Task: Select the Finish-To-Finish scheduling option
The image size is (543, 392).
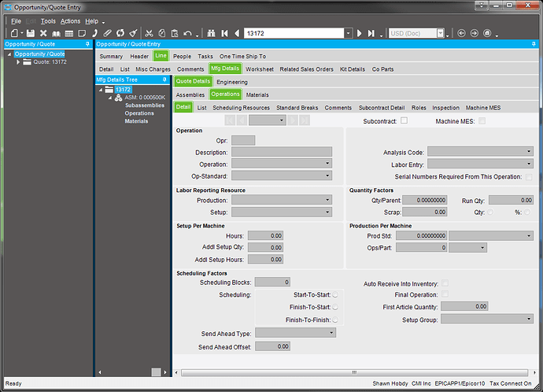Action: pyautogui.click(x=335, y=320)
